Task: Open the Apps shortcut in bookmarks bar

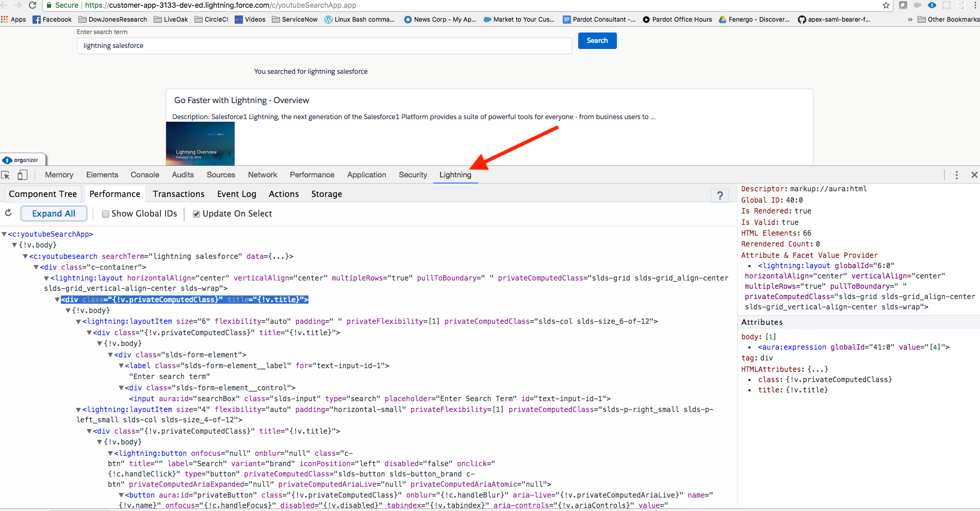Action: [13, 20]
